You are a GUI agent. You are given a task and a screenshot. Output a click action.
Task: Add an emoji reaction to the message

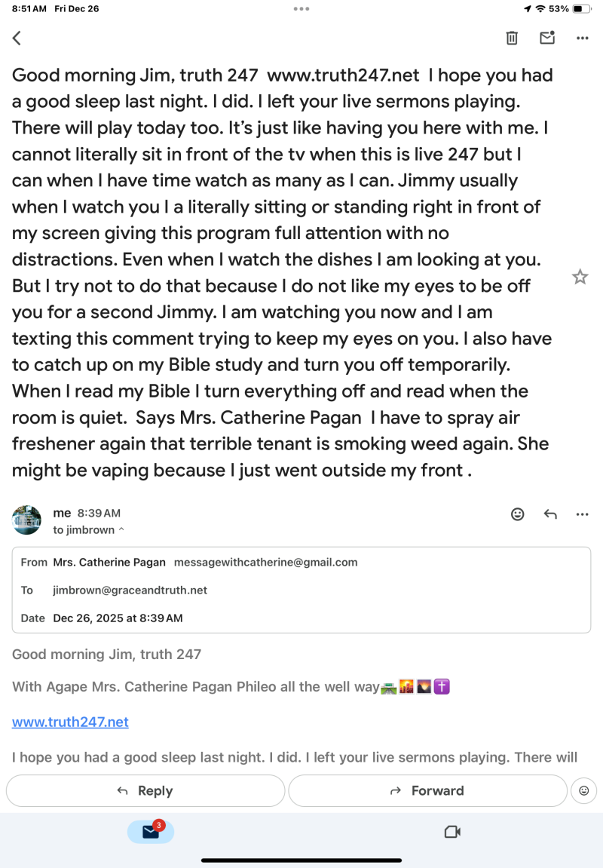tap(518, 514)
